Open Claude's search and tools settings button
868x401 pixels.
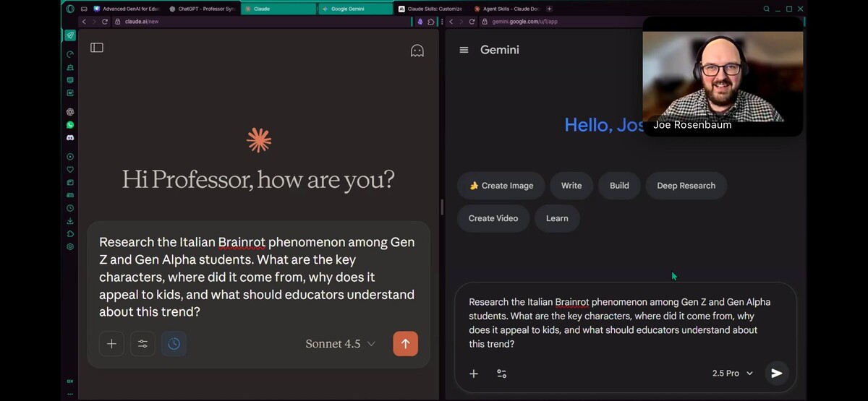(142, 344)
